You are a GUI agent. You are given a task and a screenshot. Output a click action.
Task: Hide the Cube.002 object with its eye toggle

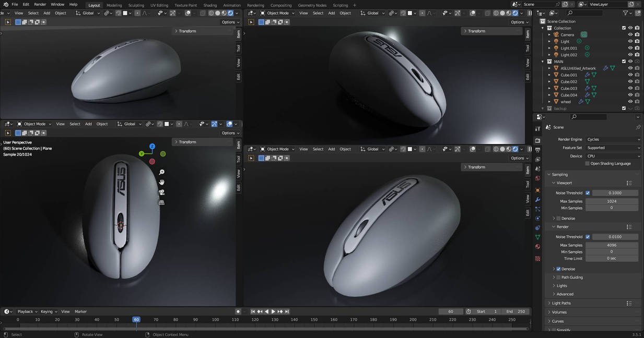click(x=630, y=81)
